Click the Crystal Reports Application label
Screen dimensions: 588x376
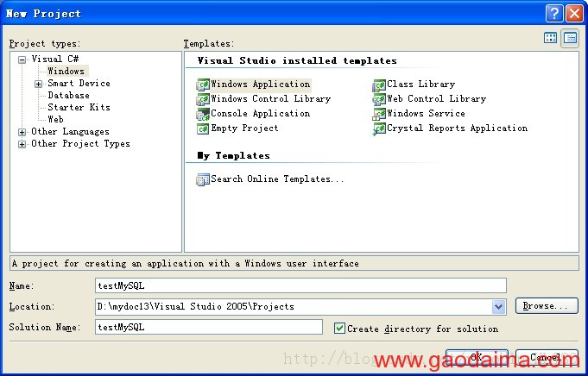tap(457, 128)
